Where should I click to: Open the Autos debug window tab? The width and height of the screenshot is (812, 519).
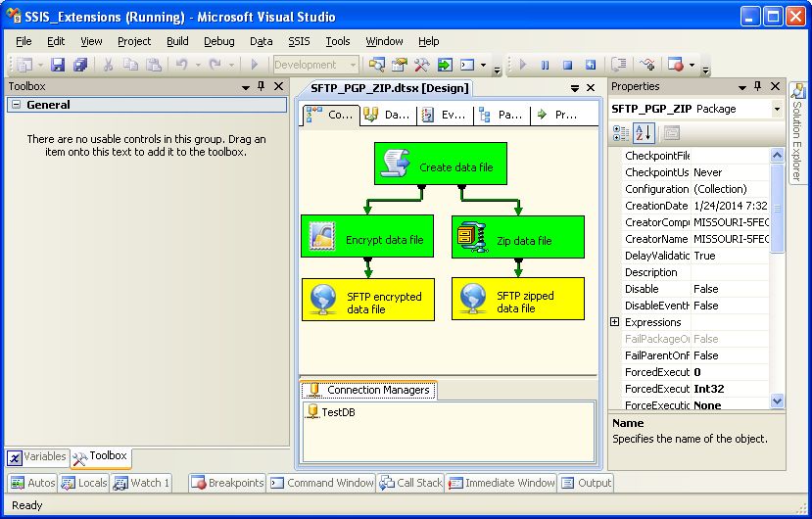32,483
